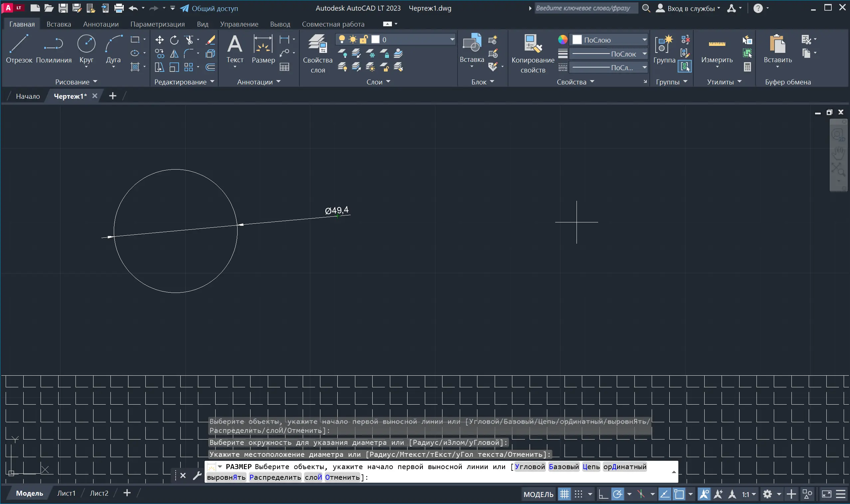Toggle polar tracking in status bar
This screenshot has height=504, width=850.
click(617, 494)
